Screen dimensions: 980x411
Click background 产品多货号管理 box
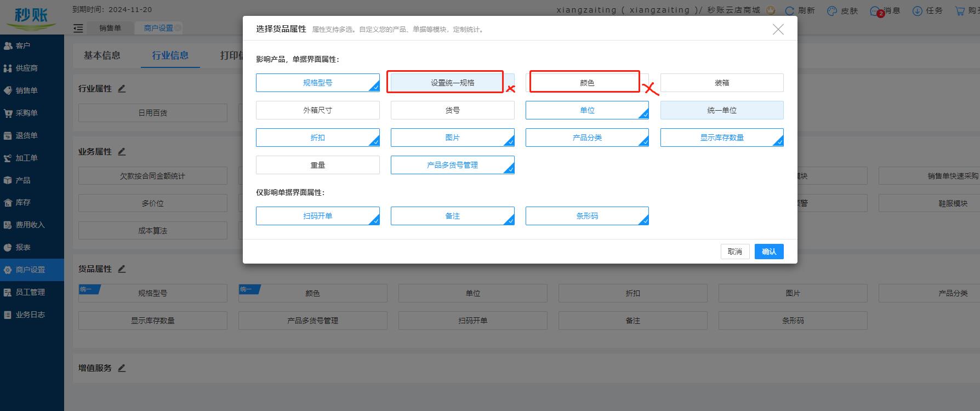313,321
